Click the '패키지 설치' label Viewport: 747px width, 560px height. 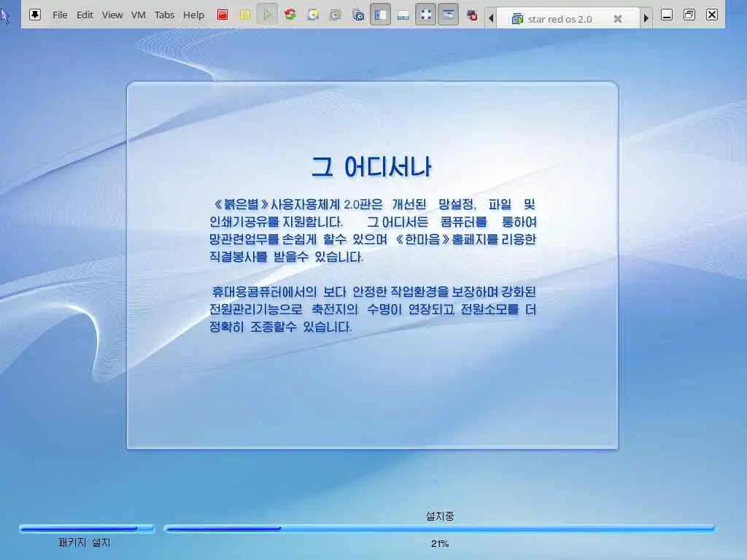[85, 542]
